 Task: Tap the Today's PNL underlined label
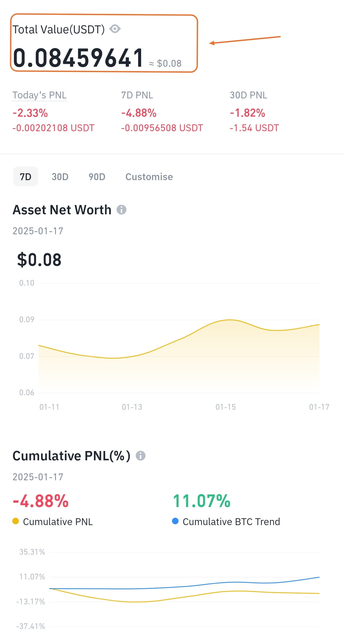pyautogui.click(x=40, y=95)
